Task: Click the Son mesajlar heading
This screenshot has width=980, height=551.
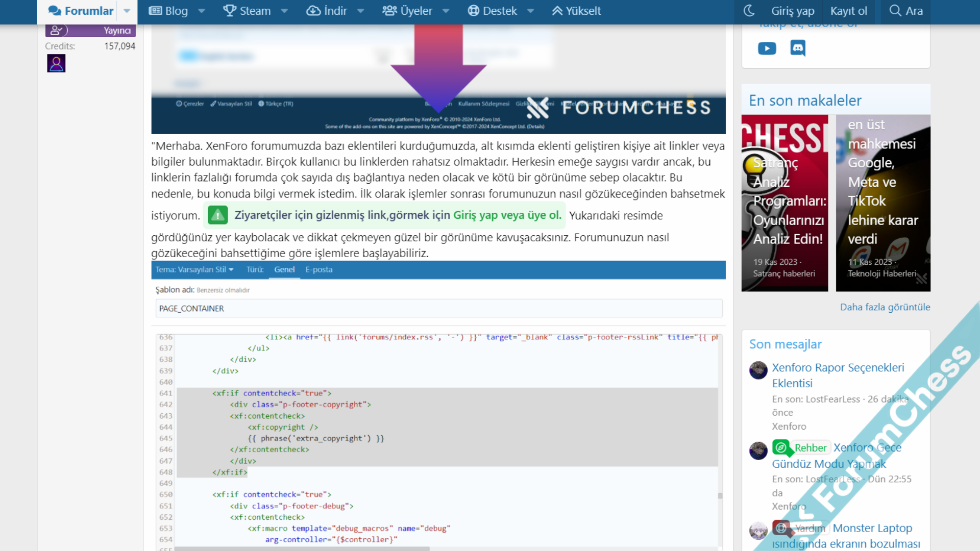Action: (x=785, y=344)
